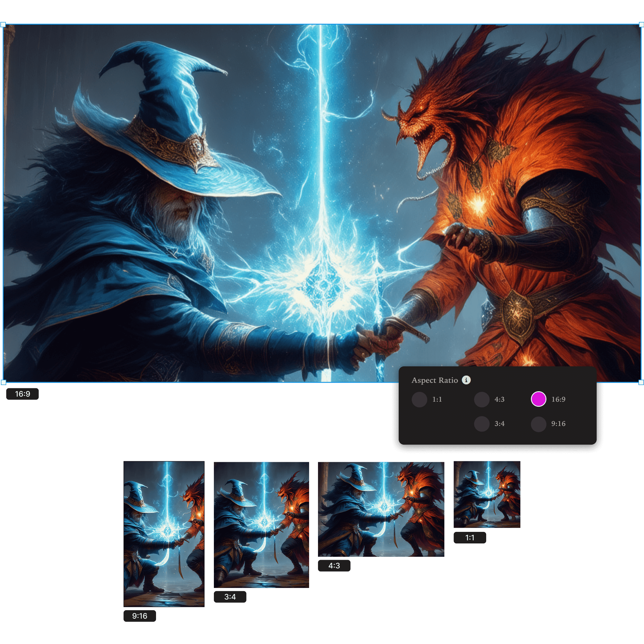Click the 4:3 label tag
The image size is (644, 644).
(x=334, y=565)
